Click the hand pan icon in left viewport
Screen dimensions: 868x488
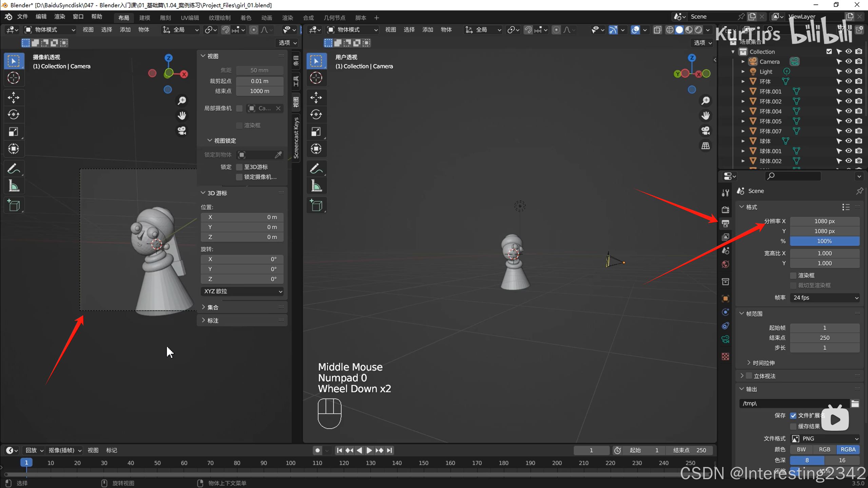[x=182, y=116]
